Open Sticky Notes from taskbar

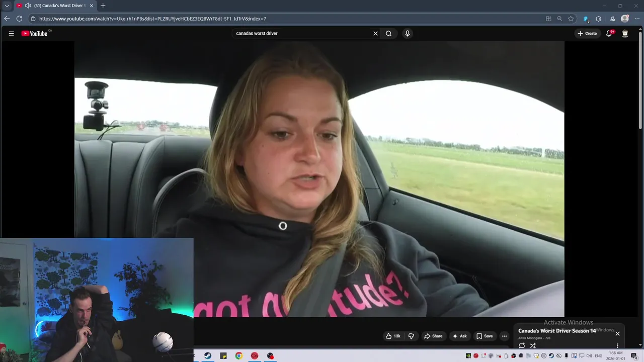click(223, 355)
